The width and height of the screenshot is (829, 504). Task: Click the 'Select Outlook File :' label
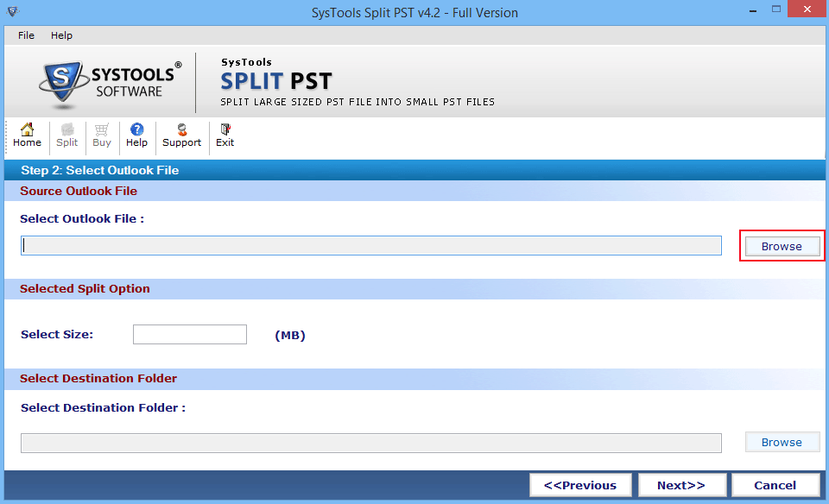click(x=82, y=218)
